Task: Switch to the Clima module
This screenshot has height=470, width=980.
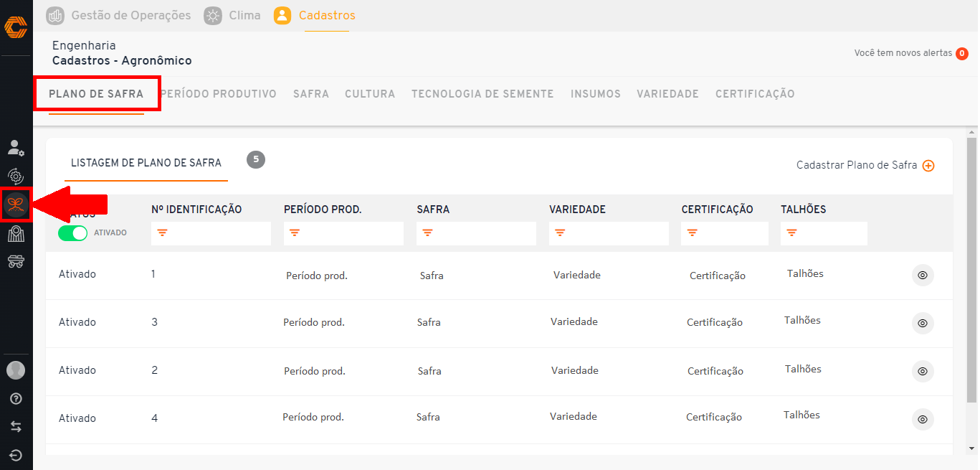Action: click(232, 15)
